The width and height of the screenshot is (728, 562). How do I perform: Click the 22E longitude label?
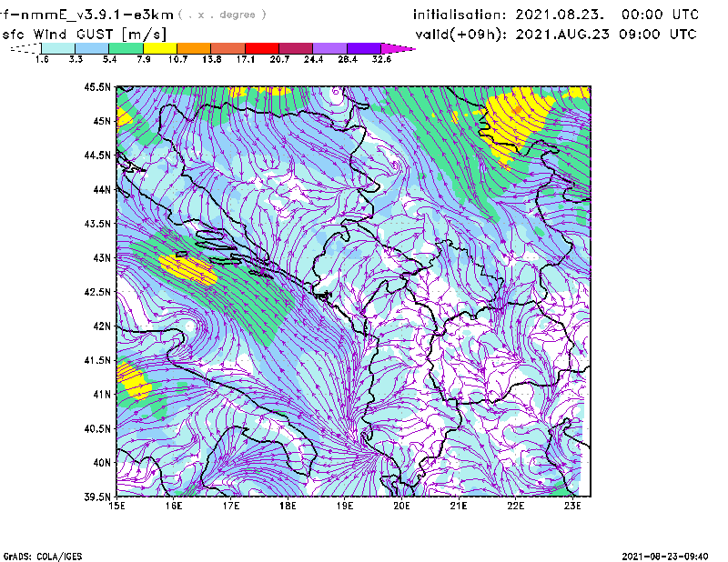pyautogui.click(x=515, y=506)
